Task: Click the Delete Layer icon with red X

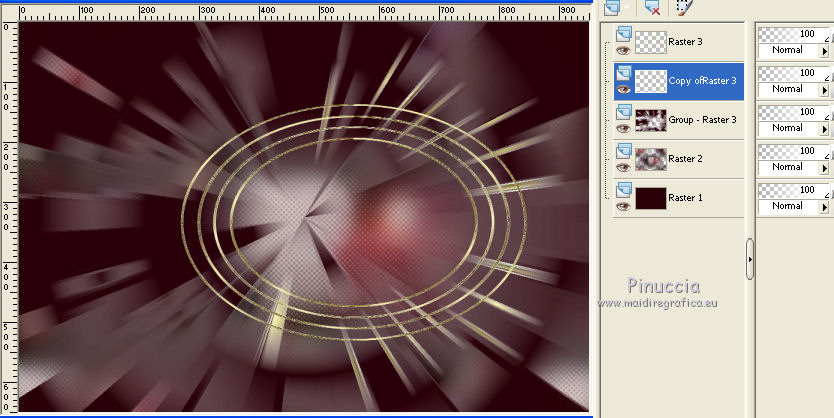Action: 652,7
